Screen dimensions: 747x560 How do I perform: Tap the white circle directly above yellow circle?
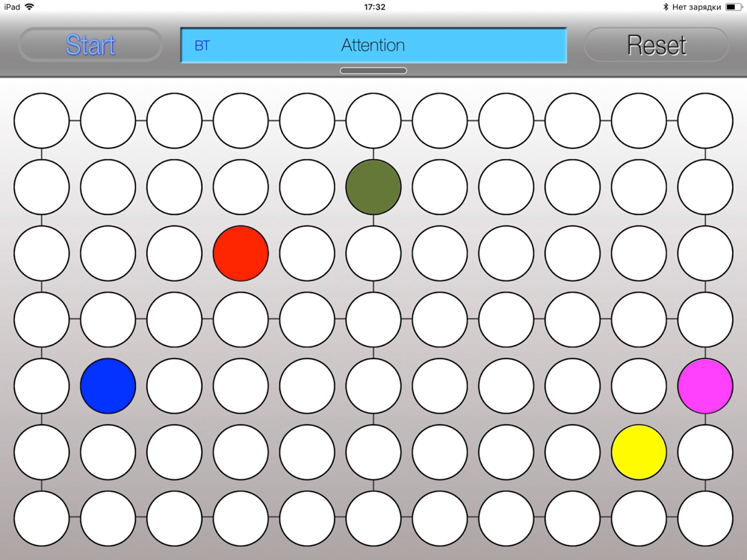pos(639,386)
